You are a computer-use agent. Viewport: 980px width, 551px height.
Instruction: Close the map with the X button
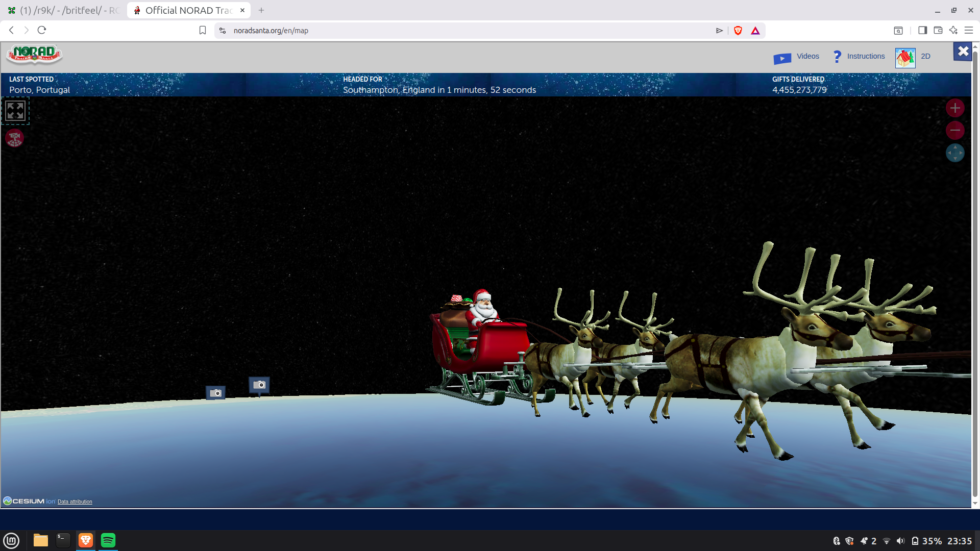(x=963, y=52)
